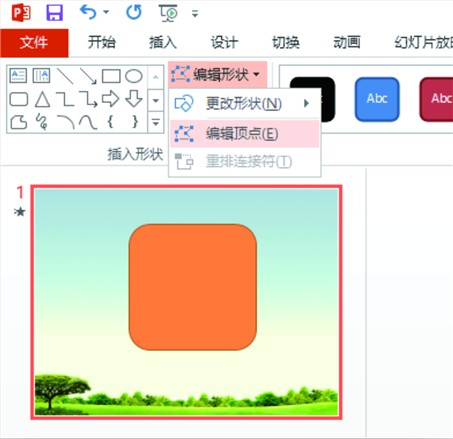Open the Customize Quick Access Toolbar dropdown
The height and width of the screenshot is (439, 453).
pos(195,14)
